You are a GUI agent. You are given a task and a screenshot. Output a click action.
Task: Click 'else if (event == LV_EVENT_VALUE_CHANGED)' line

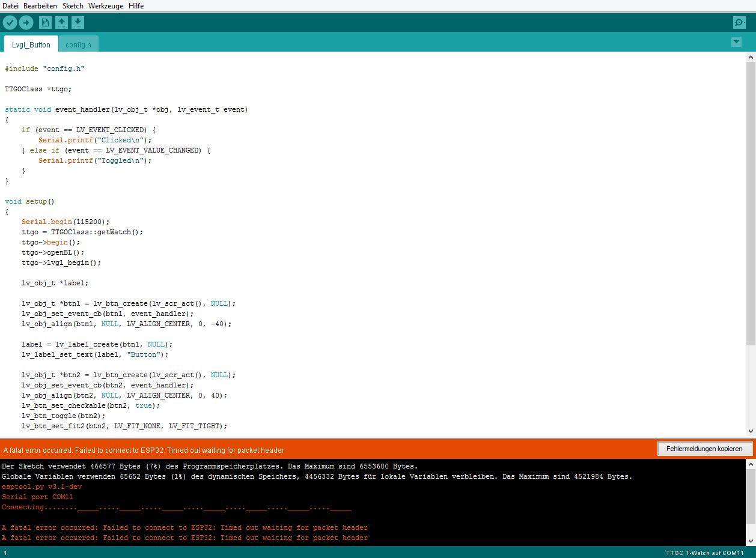coord(116,150)
